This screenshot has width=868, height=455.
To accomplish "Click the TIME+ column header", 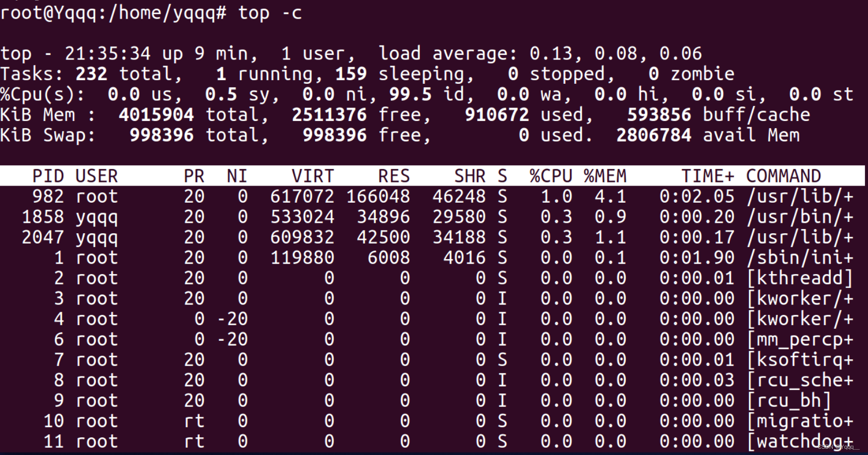I will point(708,176).
